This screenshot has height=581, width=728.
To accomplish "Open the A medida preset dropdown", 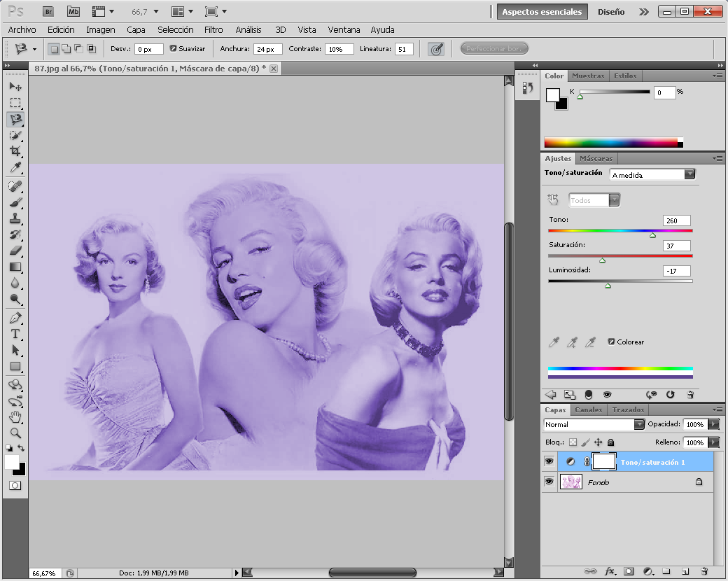I will click(689, 174).
